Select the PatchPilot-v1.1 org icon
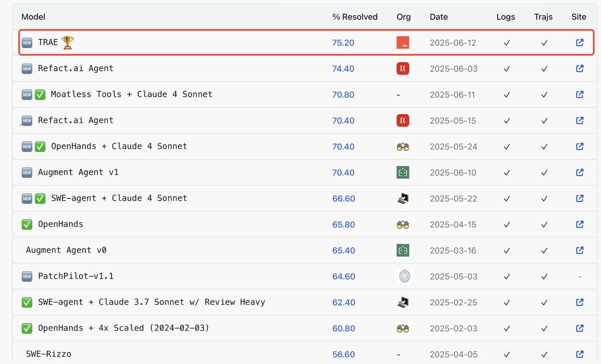601x364 pixels. click(403, 276)
